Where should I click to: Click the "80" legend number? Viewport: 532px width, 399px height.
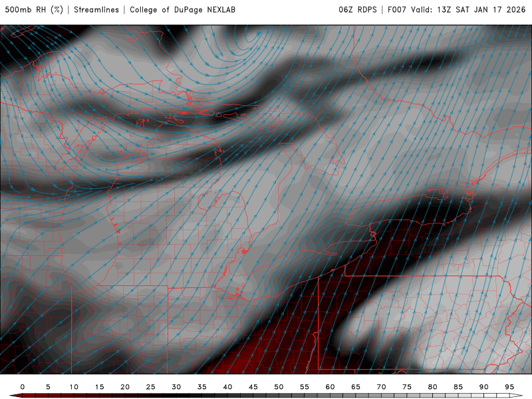[x=432, y=387]
